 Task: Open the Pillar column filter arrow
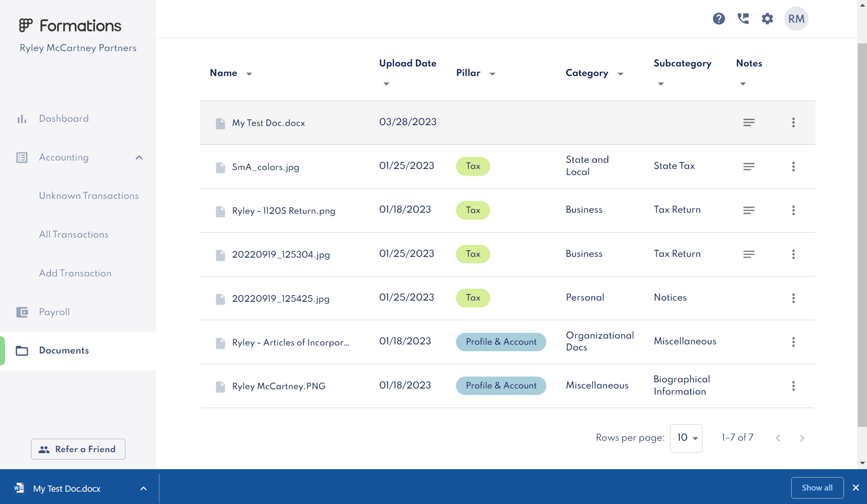[492, 74]
